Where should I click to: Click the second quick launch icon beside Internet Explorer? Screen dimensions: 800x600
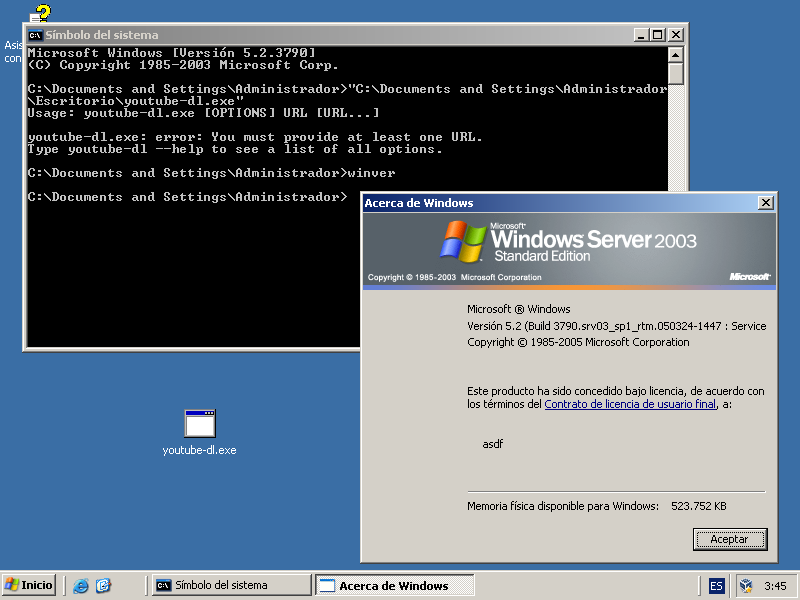(x=103, y=585)
